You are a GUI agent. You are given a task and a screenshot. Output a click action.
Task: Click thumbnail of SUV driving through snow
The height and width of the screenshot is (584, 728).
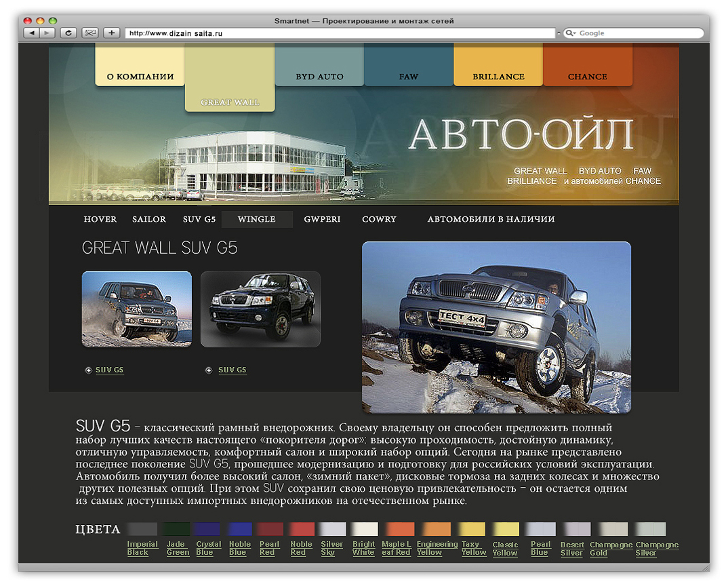coord(136,309)
